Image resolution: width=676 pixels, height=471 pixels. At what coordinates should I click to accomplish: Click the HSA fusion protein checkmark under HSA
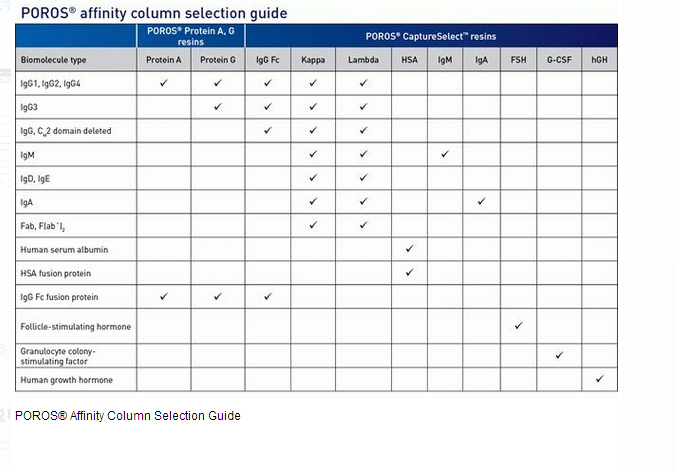(x=409, y=272)
